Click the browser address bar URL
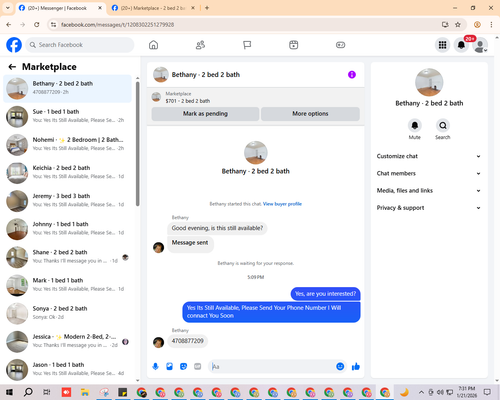Screen dimensions: 500x400 [x=118, y=24]
